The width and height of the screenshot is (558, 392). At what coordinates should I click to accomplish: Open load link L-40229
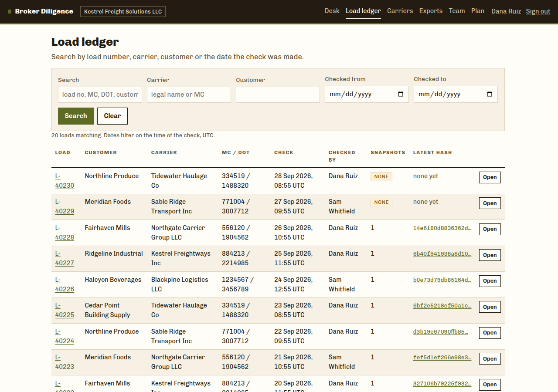(65, 206)
